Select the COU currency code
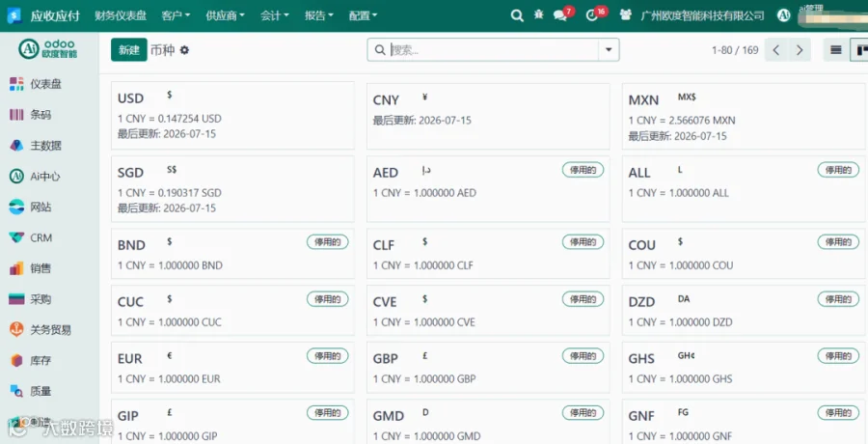The width and height of the screenshot is (868, 444). (641, 245)
